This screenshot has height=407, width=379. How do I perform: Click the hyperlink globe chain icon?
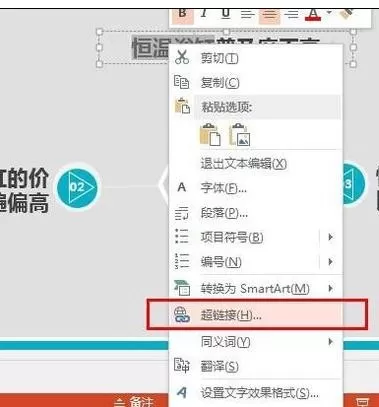[x=182, y=315]
